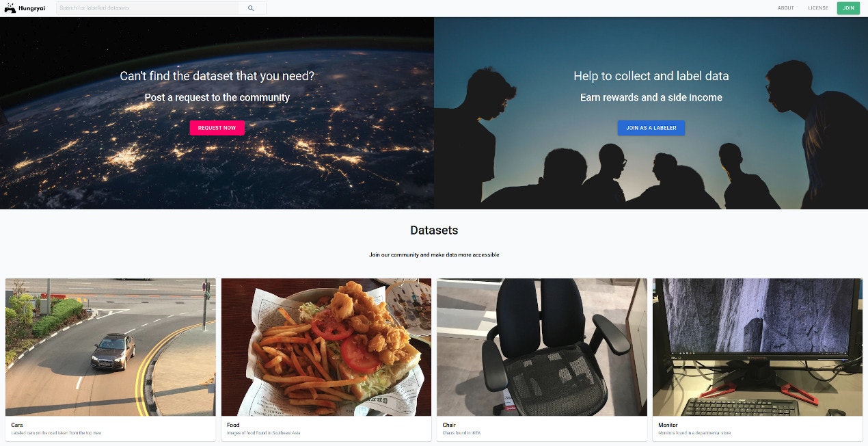The image size is (868, 446).
Task: Click the green Join button
Action: pos(848,8)
